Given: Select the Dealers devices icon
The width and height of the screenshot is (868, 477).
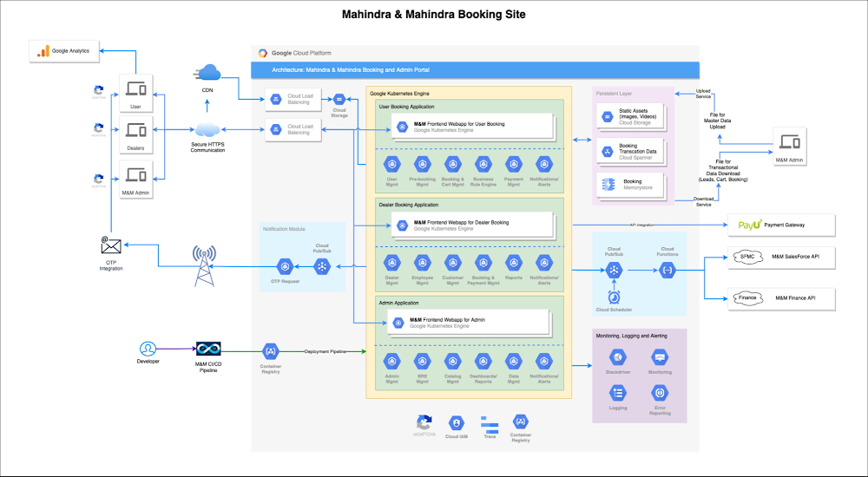Looking at the screenshot, I should [x=135, y=130].
